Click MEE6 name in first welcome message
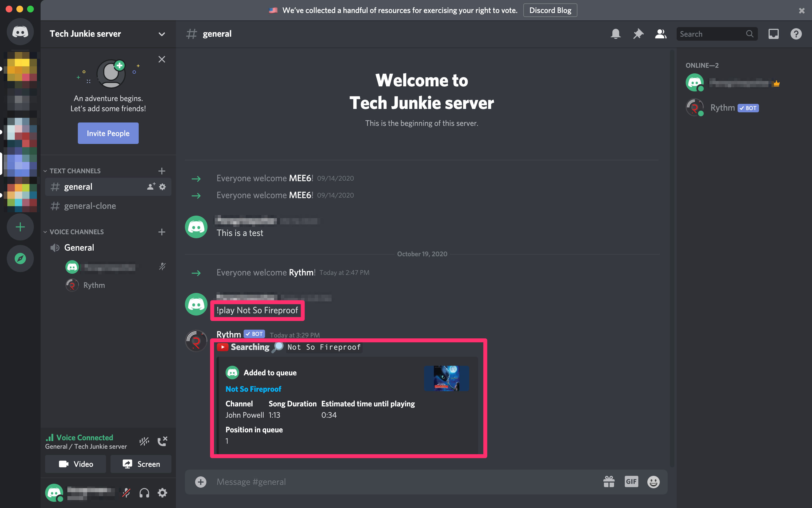812x508 pixels. click(x=300, y=178)
